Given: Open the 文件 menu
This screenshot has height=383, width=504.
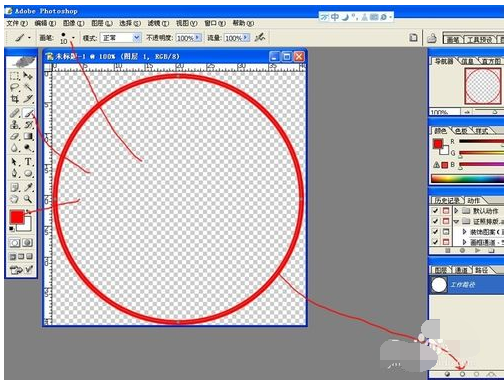Looking at the screenshot, I should [17, 23].
